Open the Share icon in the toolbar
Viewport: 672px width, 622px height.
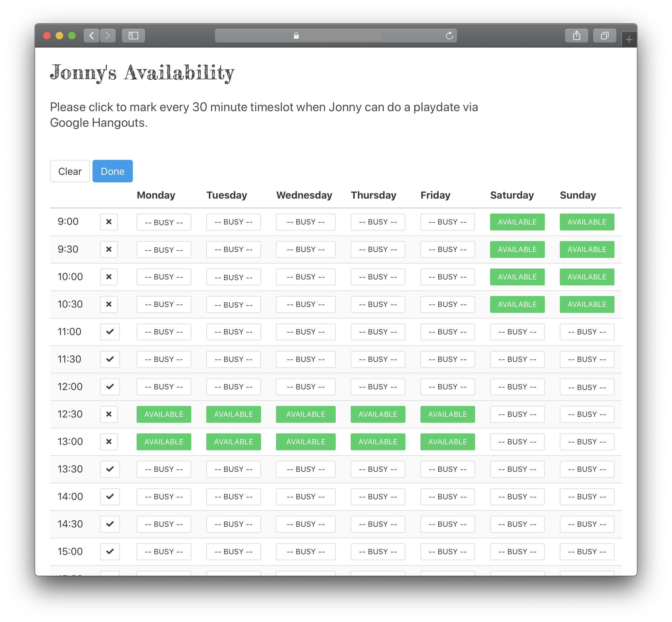(x=576, y=35)
